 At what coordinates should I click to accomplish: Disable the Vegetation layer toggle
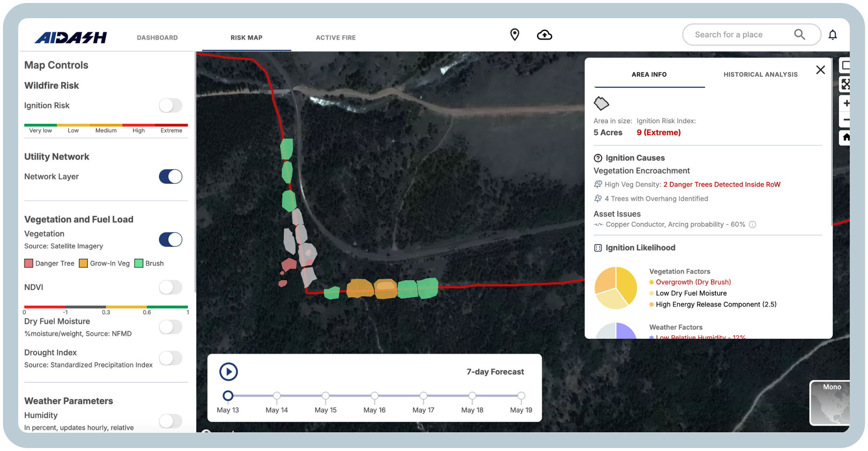(171, 239)
